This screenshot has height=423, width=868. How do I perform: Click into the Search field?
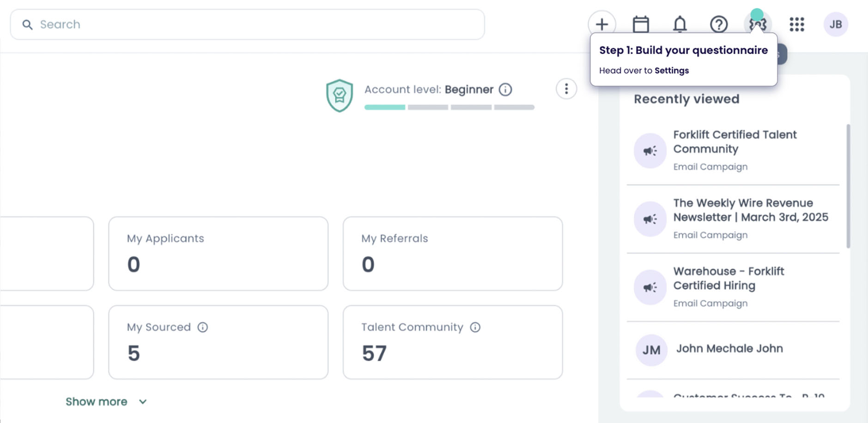click(248, 24)
